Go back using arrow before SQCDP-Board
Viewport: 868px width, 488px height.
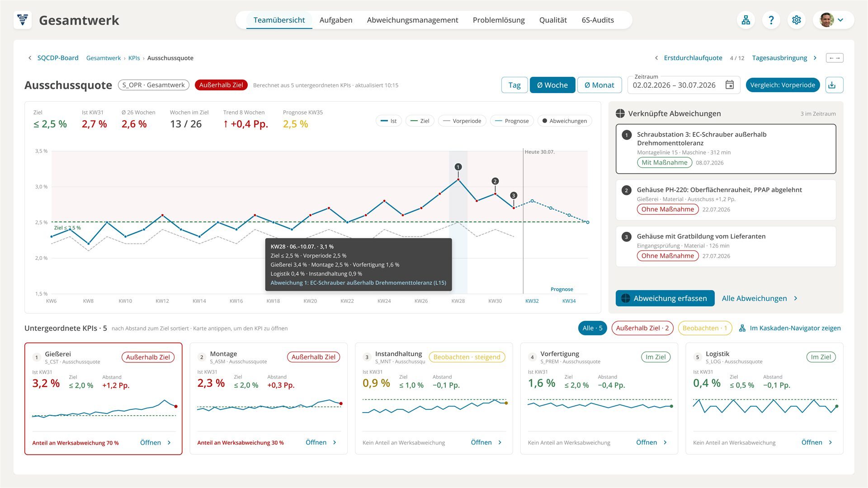tap(30, 58)
